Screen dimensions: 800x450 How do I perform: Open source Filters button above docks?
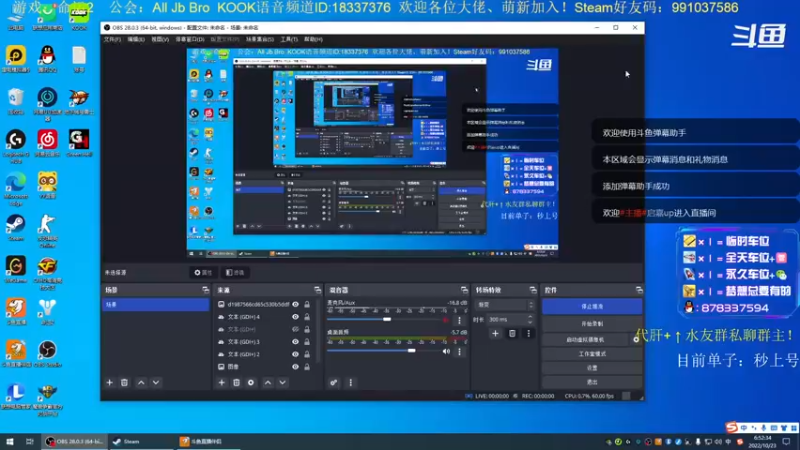(x=235, y=272)
